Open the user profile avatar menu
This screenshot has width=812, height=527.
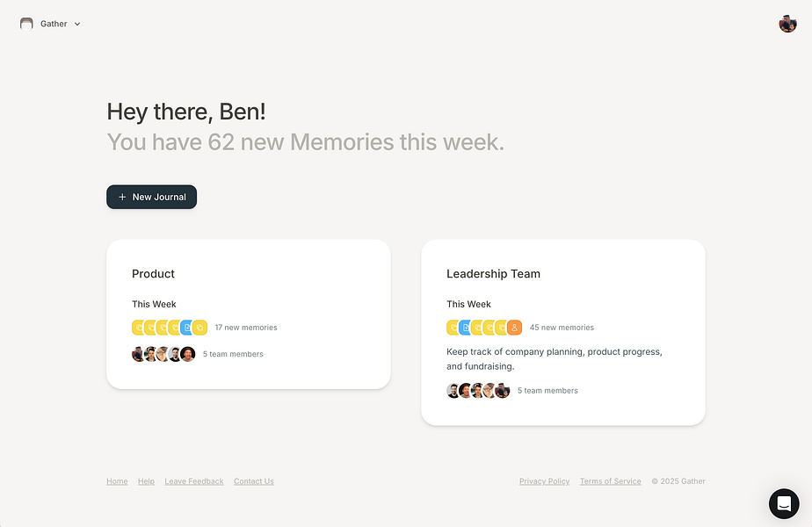click(787, 24)
